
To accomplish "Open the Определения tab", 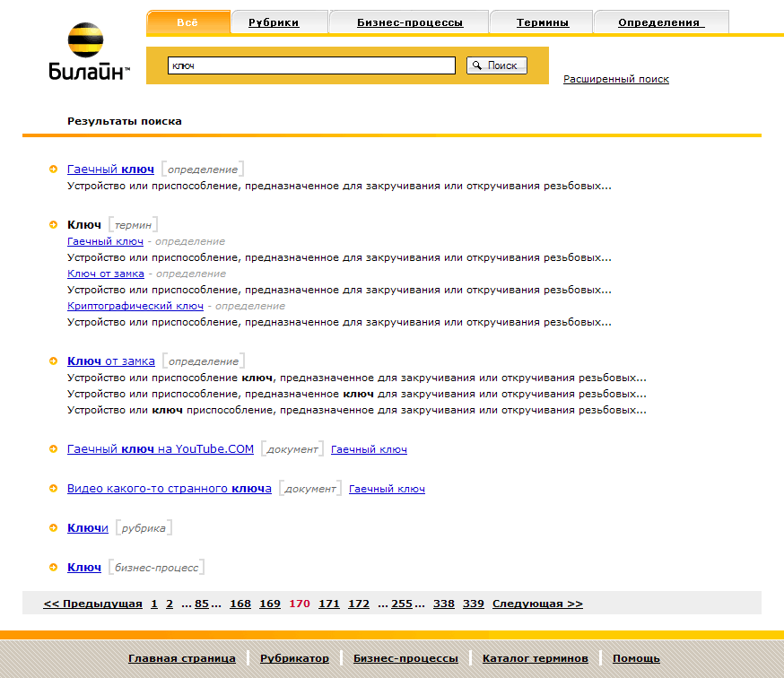I will pyautogui.click(x=661, y=22).
